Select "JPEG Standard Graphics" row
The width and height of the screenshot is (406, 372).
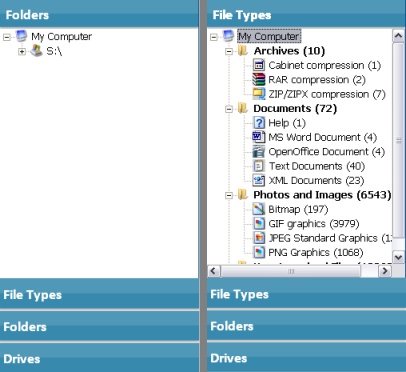(x=329, y=238)
